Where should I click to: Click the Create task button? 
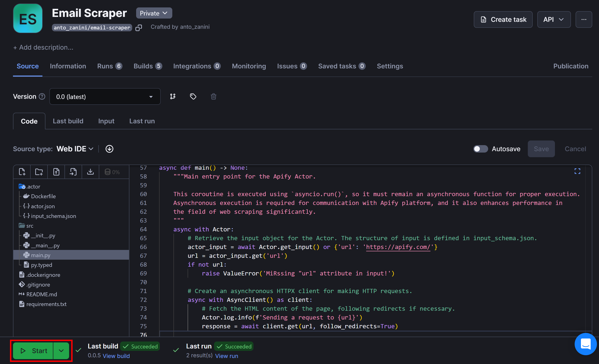click(x=503, y=19)
